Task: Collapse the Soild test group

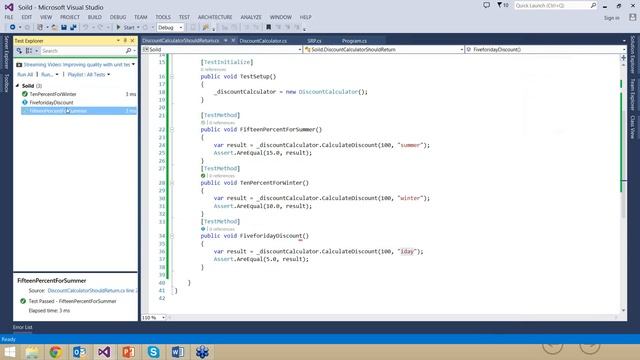Action: point(18,86)
